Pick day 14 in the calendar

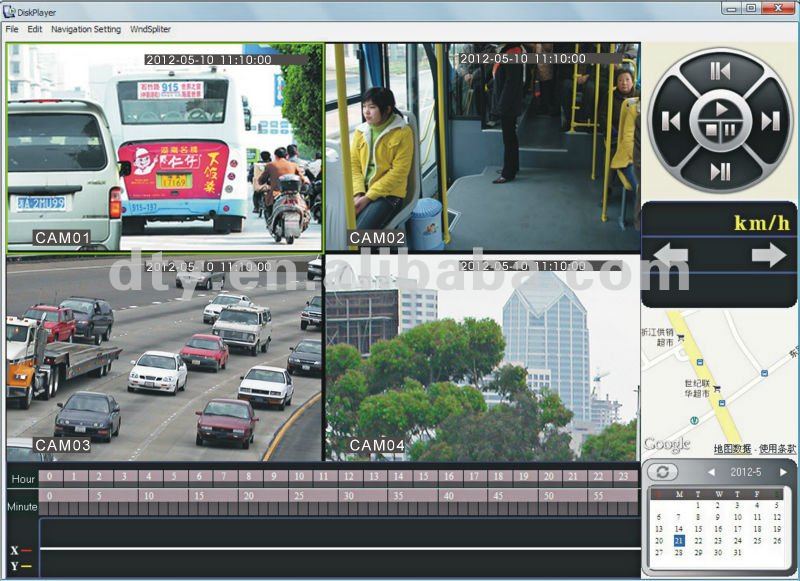point(679,529)
